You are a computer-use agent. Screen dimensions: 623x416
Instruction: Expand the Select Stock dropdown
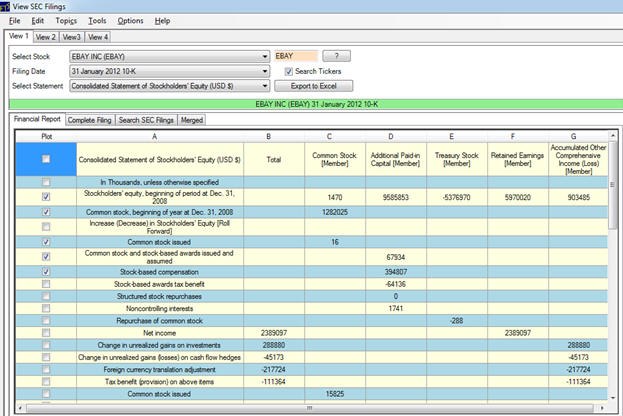tap(264, 57)
